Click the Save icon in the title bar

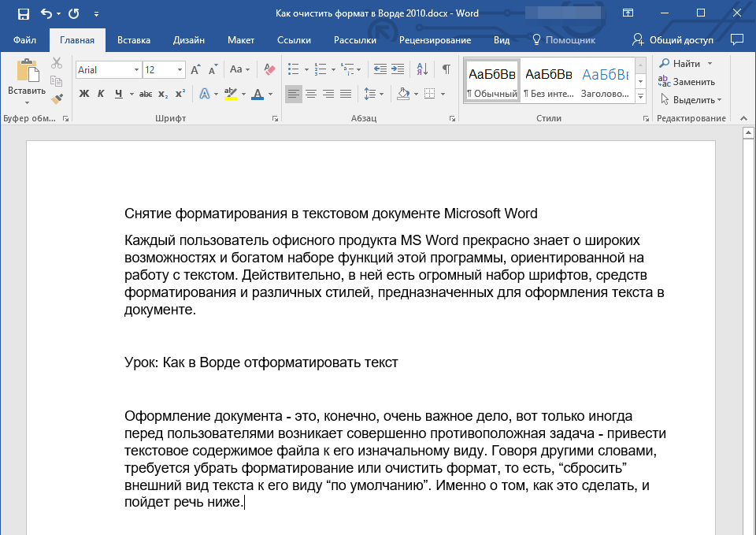point(23,14)
